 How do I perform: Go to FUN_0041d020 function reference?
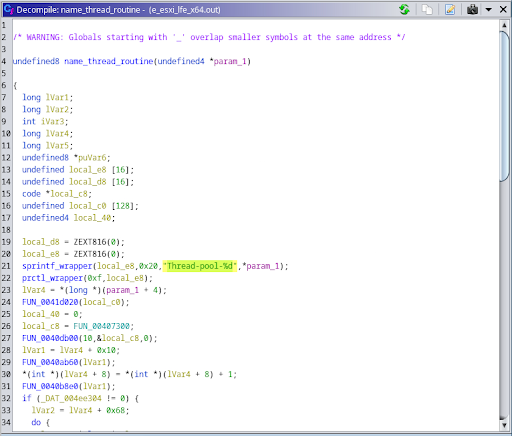tap(50, 302)
